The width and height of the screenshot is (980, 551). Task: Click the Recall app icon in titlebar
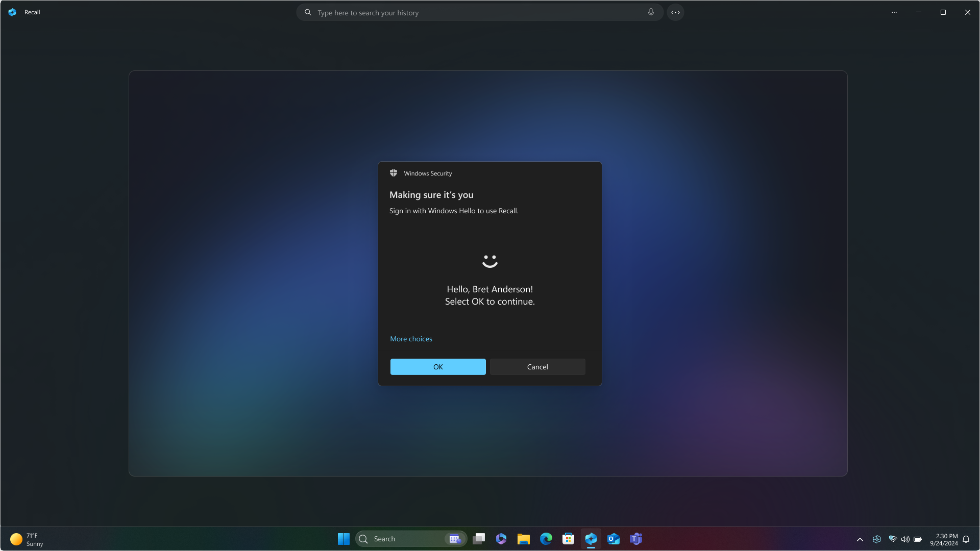pyautogui.click(x=12, y=12)
